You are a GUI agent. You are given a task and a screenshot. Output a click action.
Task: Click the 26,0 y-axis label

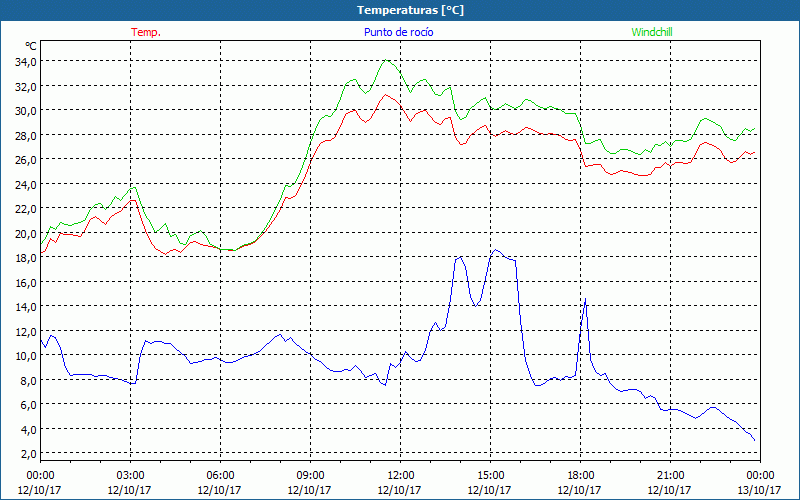tap(27, 160)
